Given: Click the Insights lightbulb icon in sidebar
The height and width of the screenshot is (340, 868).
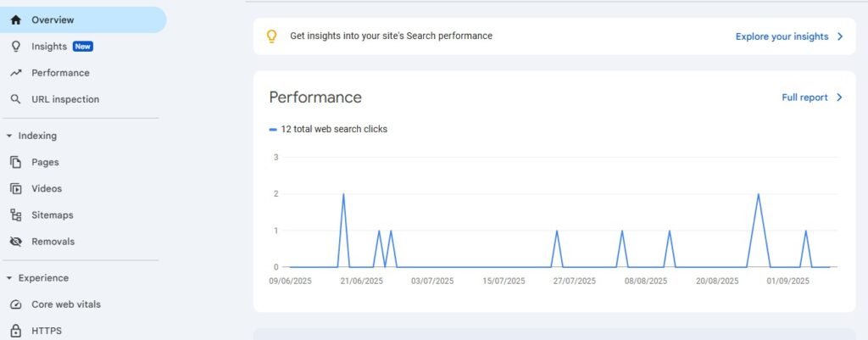Looking at the screenshot, I should (x=15, y=47).
